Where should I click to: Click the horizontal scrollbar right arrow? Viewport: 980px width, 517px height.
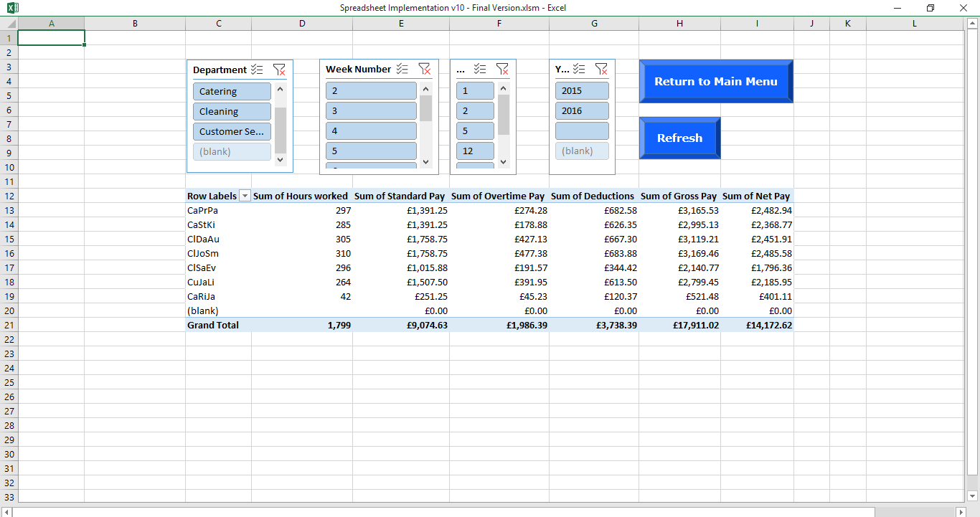[x=961, y=512]
